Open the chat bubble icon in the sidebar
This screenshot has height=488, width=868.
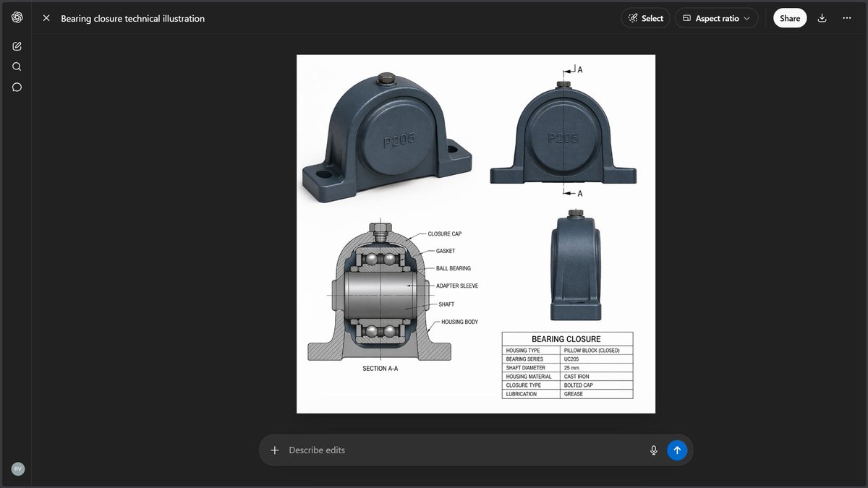[17, 87]
